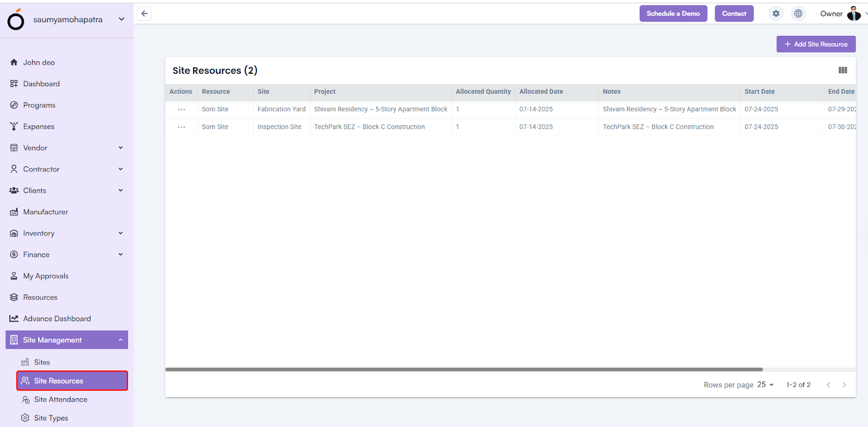868x427 pixels.
Task: Click the Resources layers icon
Action: point(14,297)
